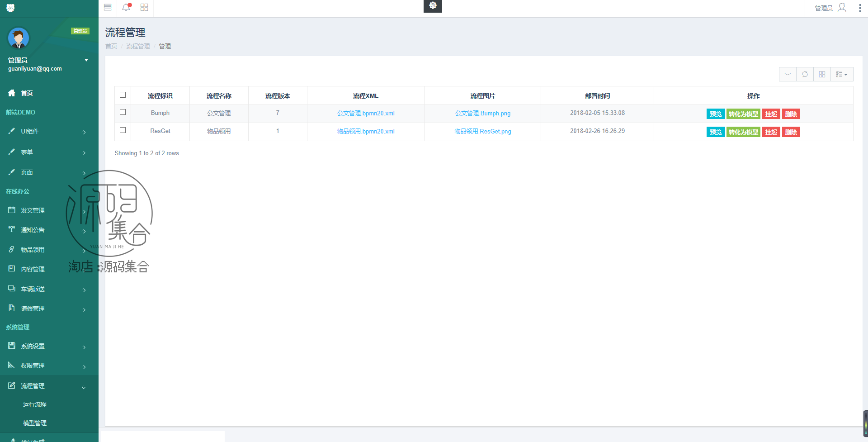Viewport: 868px width, 442px height.
Task: Toggle card view grid icon in table toolbar
Action: [822, 74]
